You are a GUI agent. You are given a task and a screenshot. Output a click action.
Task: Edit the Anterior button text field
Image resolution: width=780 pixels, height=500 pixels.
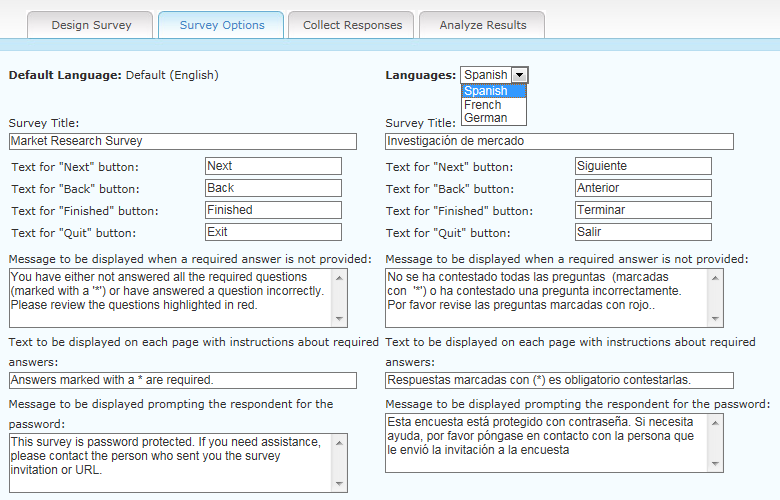[643, 188]
